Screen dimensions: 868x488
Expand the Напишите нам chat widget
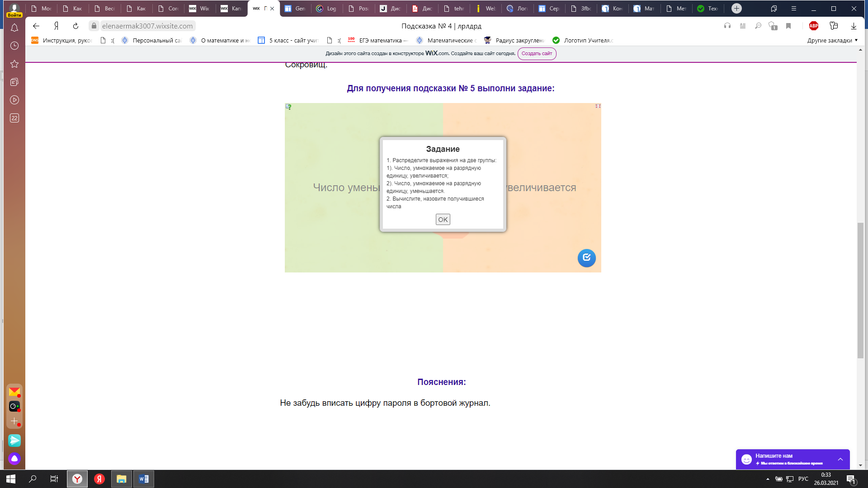pyautogui.click(x=840, y=459)
